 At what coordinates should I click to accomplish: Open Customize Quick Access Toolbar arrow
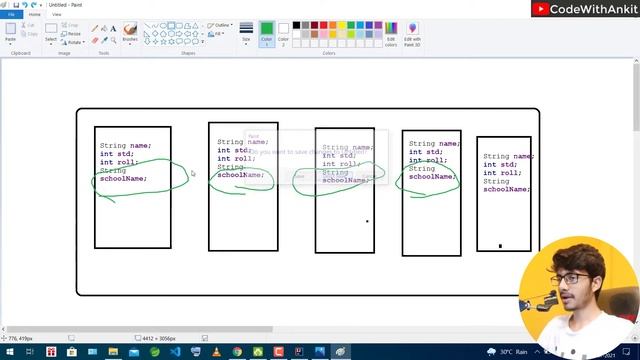click(41, 5)
